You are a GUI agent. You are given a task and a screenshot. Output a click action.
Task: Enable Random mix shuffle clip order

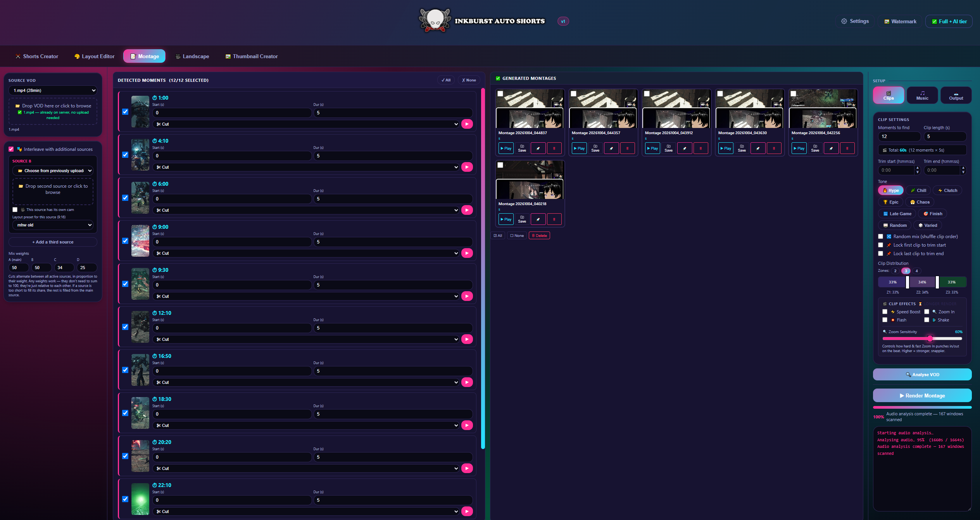[x=881, y=237]
